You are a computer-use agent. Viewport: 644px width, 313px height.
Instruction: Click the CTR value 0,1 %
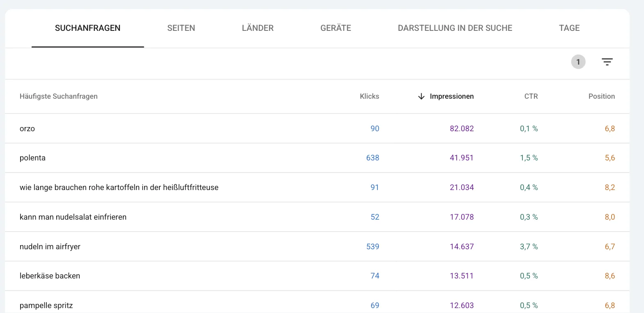coord(529,128)
